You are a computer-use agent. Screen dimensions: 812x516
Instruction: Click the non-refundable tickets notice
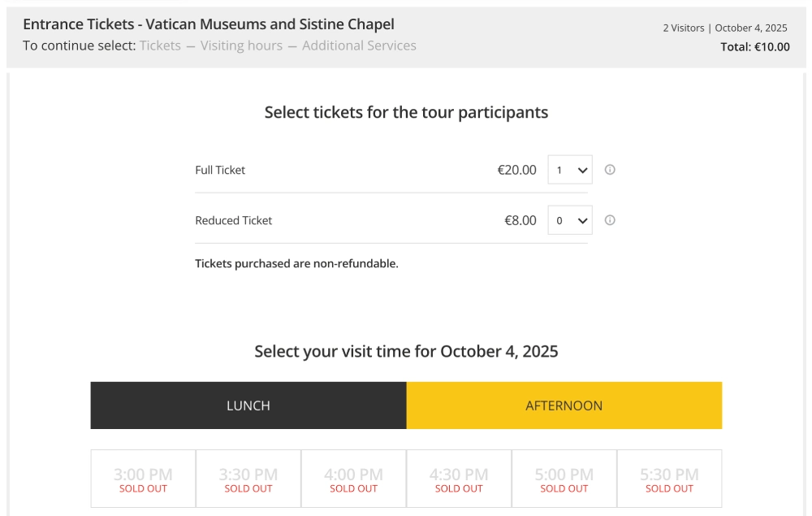tap(296, 263)
